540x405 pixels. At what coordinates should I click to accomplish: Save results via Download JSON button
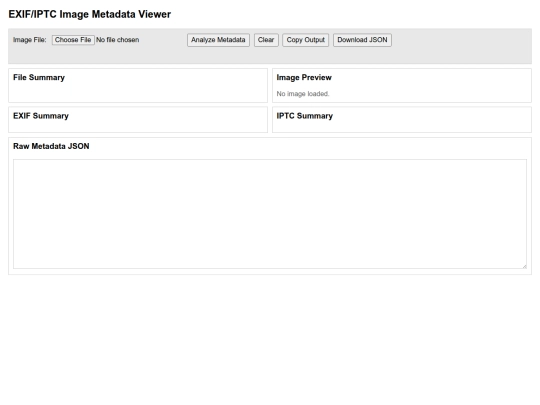[362, 40]
